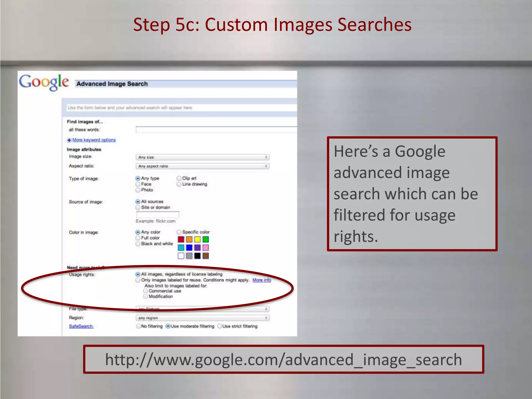
Task: Open the More keyword options link
Action: point(94,140)
